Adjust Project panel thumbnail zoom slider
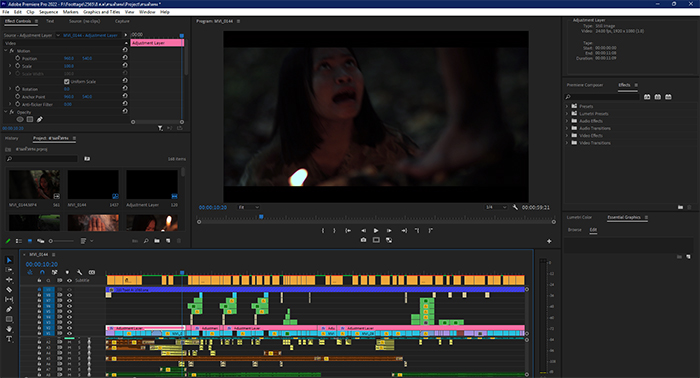Screen dimensions: 700x378 (x=62, y=241)
